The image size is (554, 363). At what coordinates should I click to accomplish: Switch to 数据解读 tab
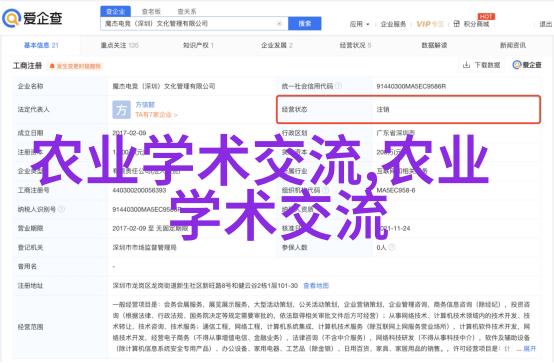coord(434,45)
